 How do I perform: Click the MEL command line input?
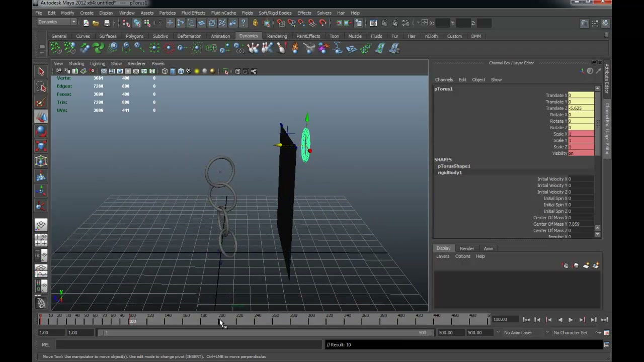tap(189, 345)
